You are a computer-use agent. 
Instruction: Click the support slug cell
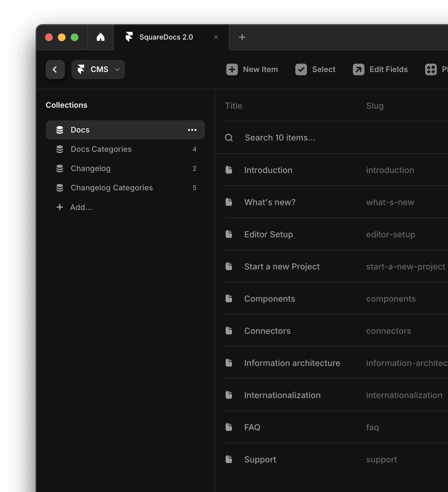[x=381, y=460]
